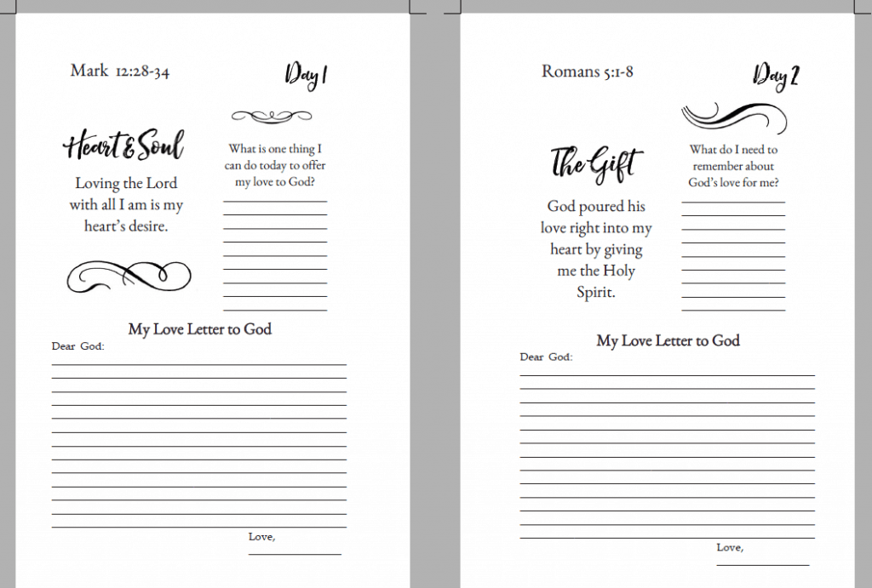This screenshot has height=588, width=872.
Task: Click the signature line below 'Love,' on Day 1 page
Action: tap(295, 554)
